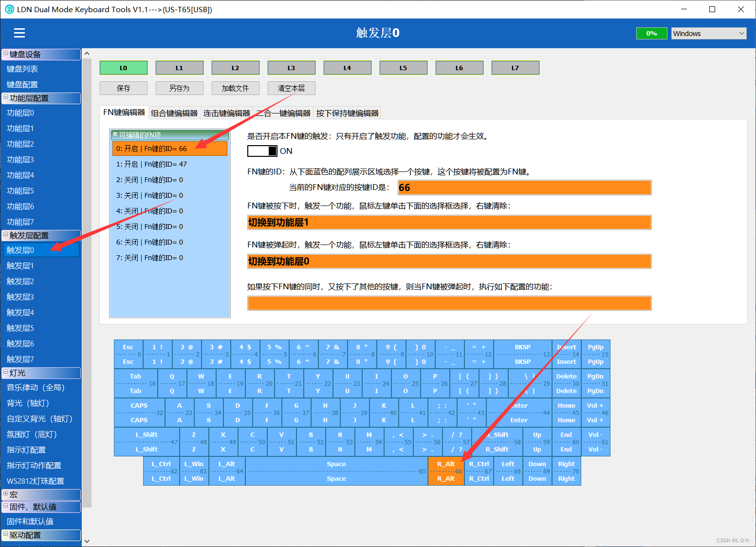
Task: Switch to the 二合一键编辑器 tab
Action: 283,113
